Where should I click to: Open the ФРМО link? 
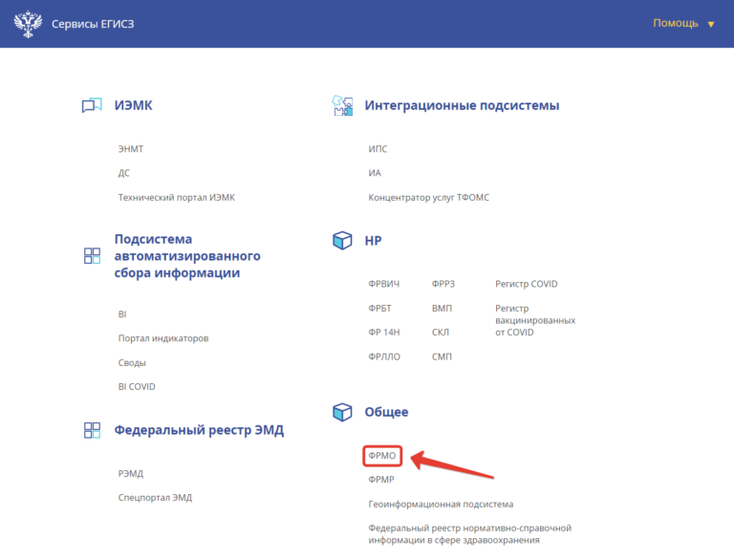click(x=382, y=456)
